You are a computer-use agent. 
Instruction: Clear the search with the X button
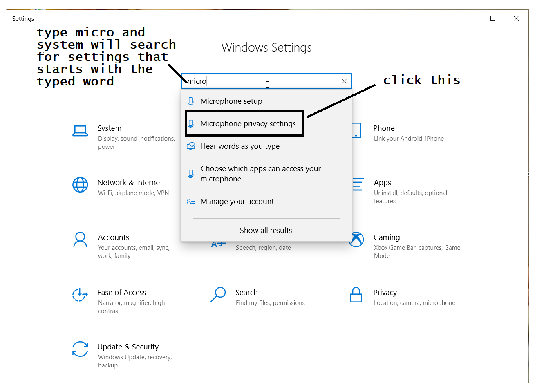344,81
